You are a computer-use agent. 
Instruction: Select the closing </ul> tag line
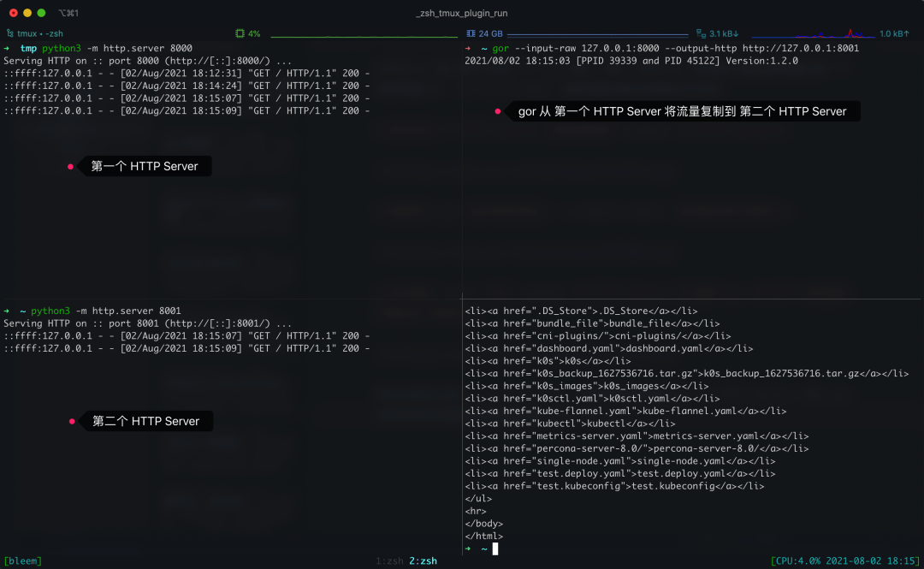[478, 498]
